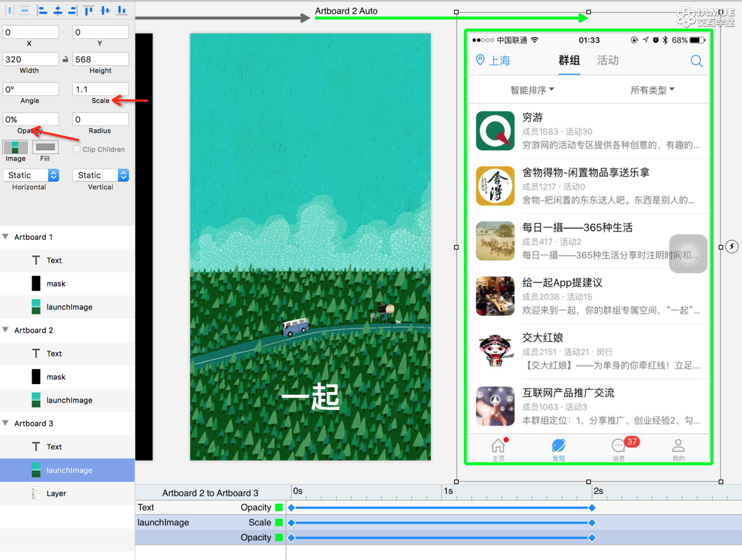742x560 pixels.
Task: Enable the Clip Children checkbox
Action: pos(77,149)
